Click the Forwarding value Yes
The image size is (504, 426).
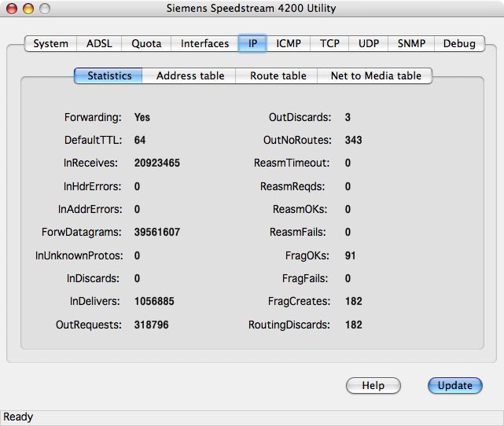pyautogui.click(x=142, y=117)
